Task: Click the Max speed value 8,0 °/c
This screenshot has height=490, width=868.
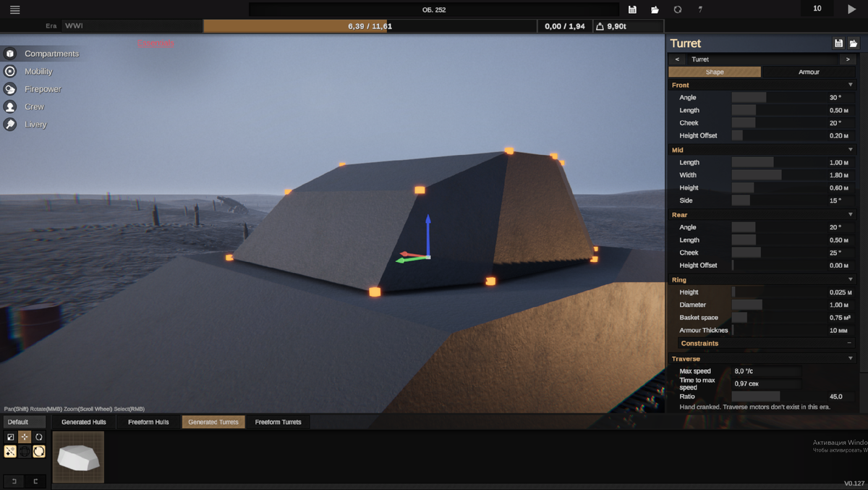Action: click(767, 371)
